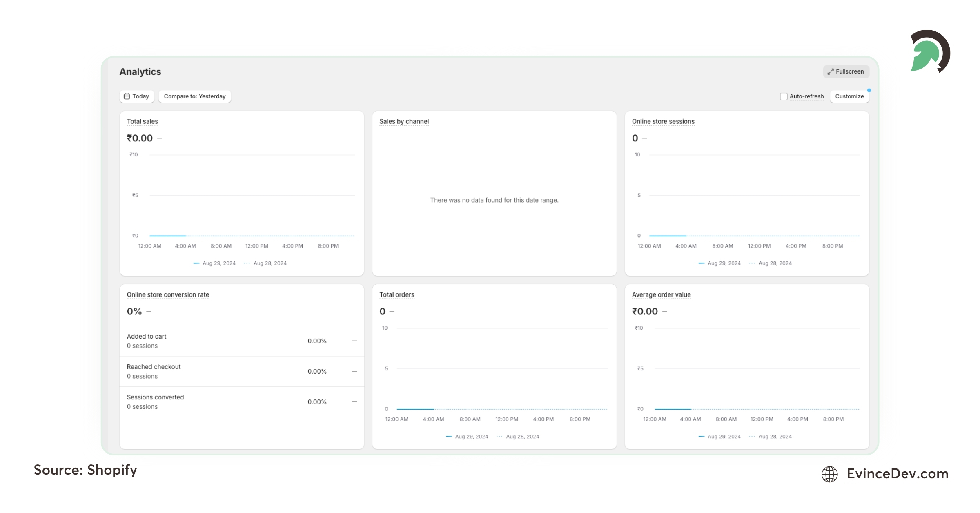Click the calendar icon in the Today button
Viewport: 980px width, 513px height.
pyautogui.click(x=127, y=96)
